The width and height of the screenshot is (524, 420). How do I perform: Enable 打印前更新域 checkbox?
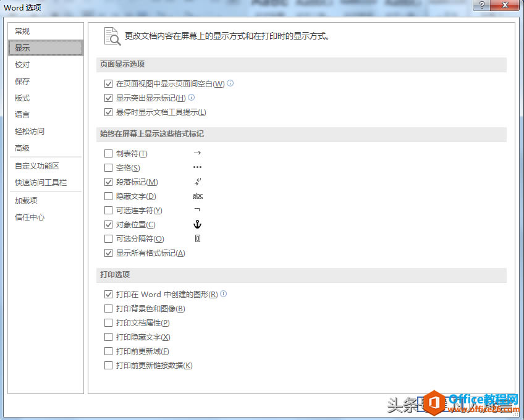(108, 351)
